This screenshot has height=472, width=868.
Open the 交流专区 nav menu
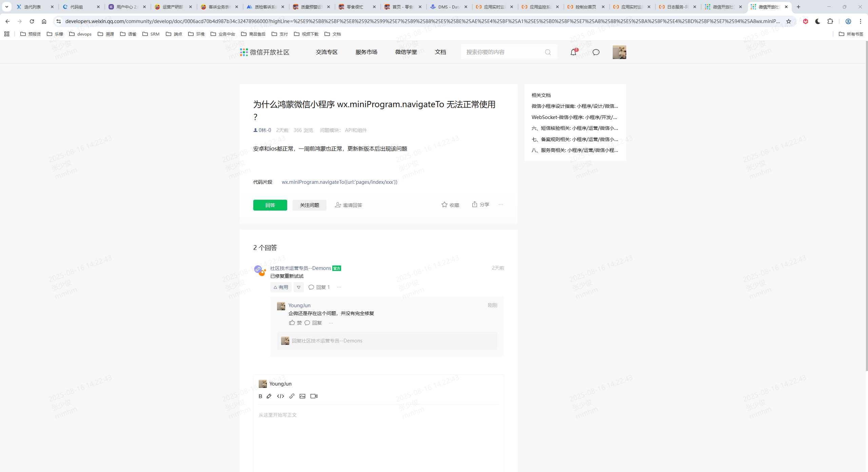[327, 52]
